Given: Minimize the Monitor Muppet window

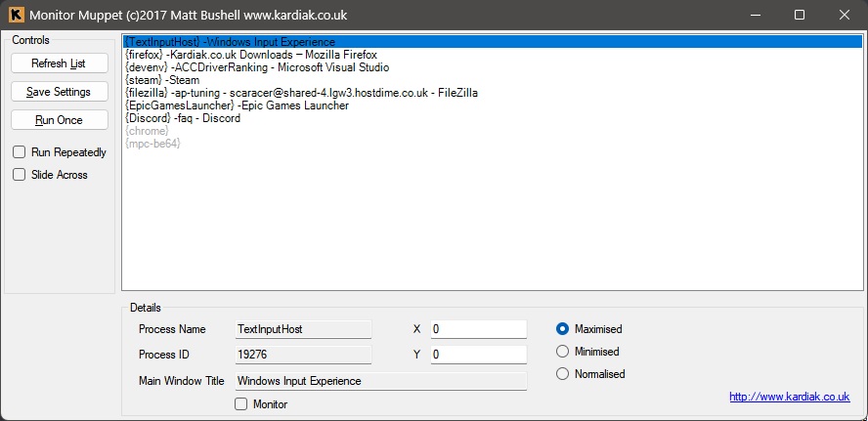Looking at the screenshot, I should click(x=755, y=15).
